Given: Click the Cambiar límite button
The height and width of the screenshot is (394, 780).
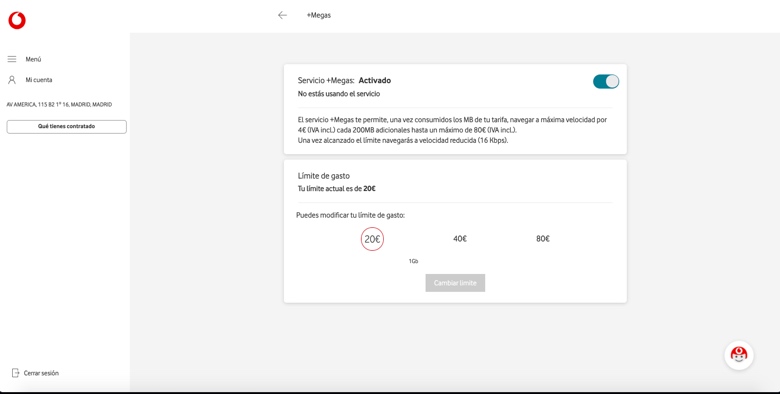Looking at the screenshot, I should point(455,283).
